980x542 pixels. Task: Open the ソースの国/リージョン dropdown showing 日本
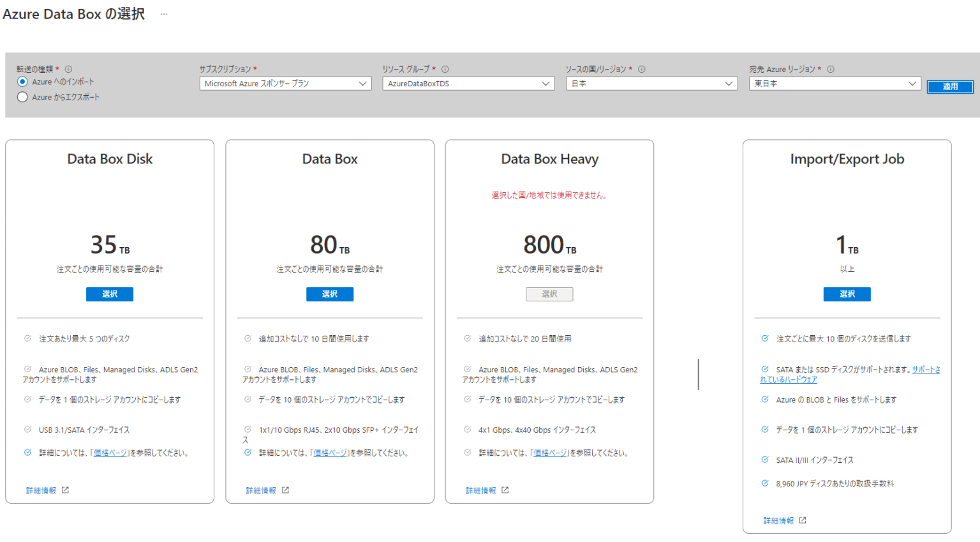pyautogui.click(x=651, y=84)
